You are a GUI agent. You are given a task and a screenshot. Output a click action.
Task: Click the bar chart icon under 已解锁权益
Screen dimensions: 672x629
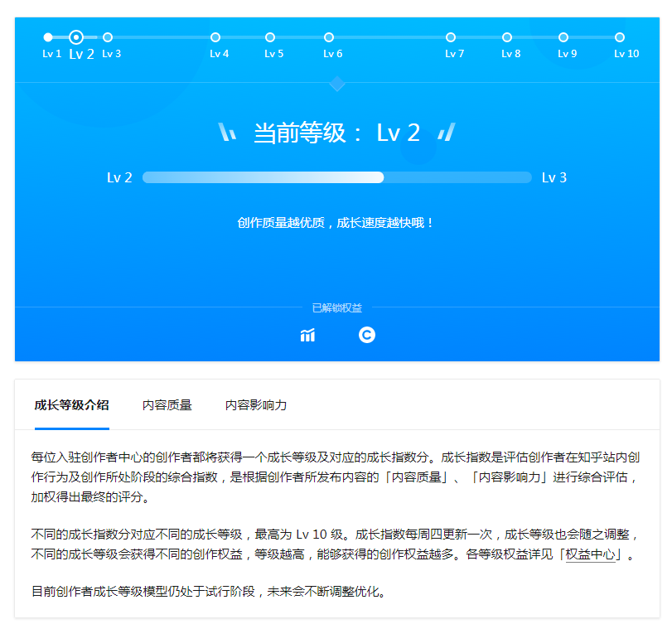pyautogui.click(x=307, y=335)
